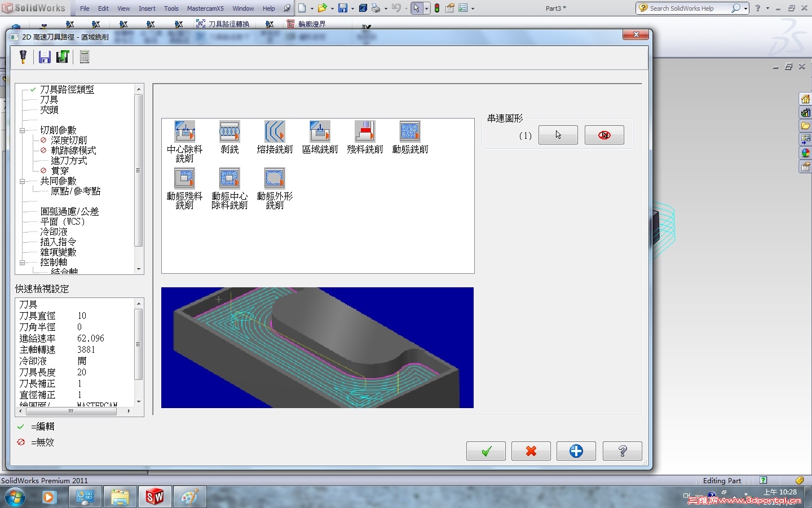812x508 pixels.
Task: Collapse the 切削參數 tree node
Action: click(23, 130)
